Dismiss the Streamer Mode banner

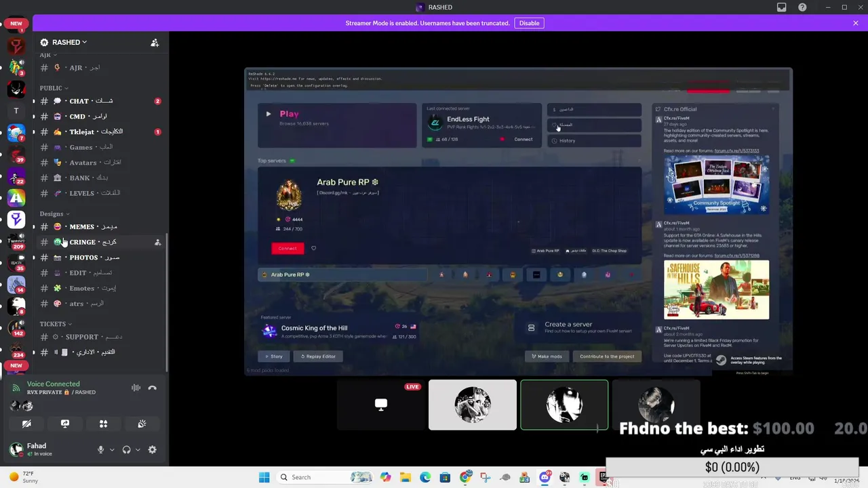tap(856, 23)
